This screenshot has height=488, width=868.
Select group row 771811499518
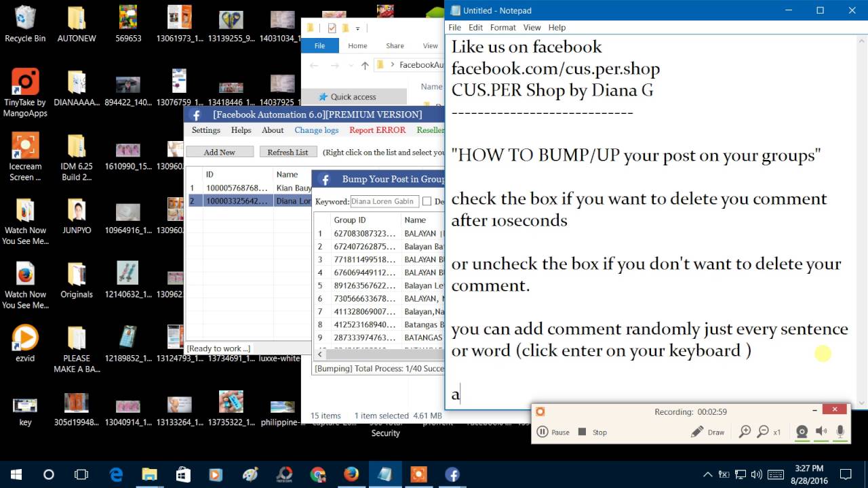click(380, 260)
